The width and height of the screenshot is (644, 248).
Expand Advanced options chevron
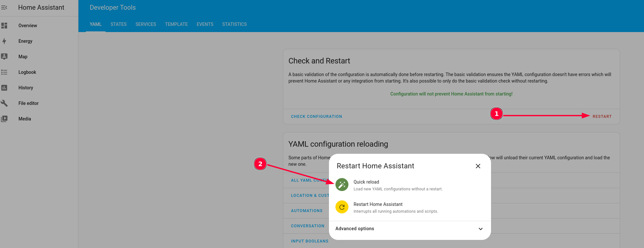(x=481, y=229)
